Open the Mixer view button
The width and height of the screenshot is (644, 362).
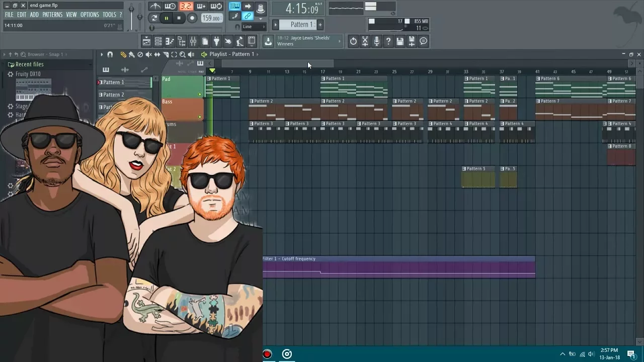[193, 41]
